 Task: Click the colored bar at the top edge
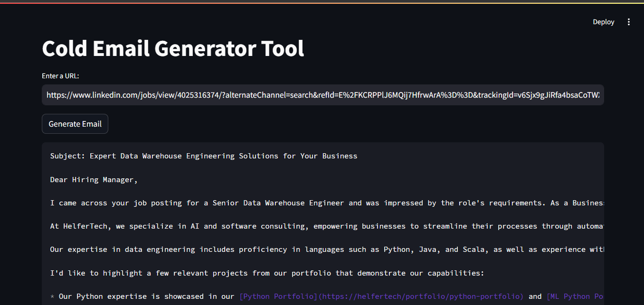pos(322,1)
